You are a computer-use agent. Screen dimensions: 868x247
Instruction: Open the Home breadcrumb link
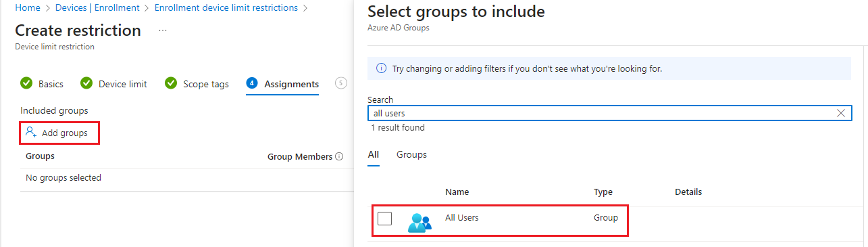point(27,8)
